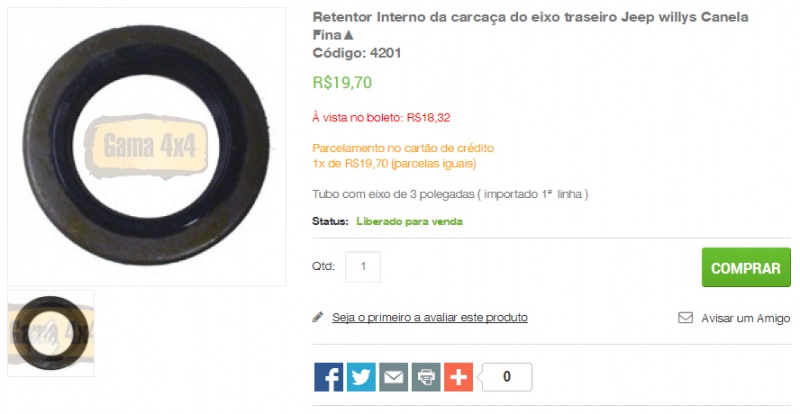
Task: Click the green COMPRAR button
Action: [x=746, y=267]
